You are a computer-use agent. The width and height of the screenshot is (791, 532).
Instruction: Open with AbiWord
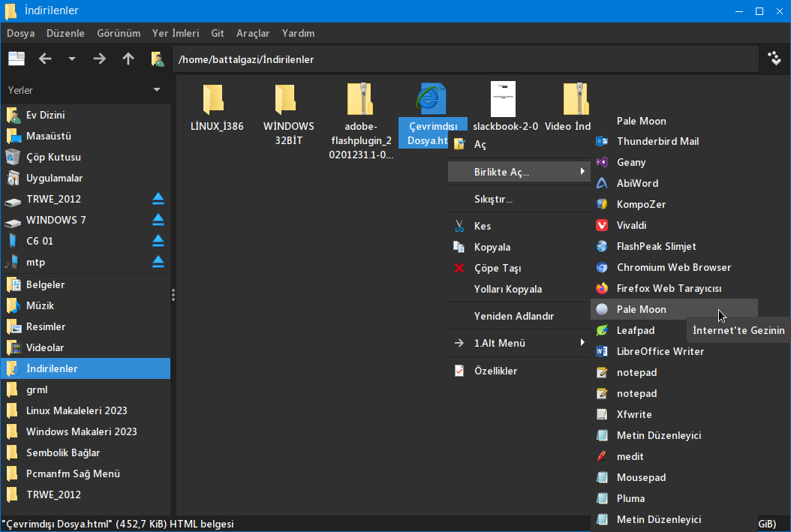pos(674,183)
